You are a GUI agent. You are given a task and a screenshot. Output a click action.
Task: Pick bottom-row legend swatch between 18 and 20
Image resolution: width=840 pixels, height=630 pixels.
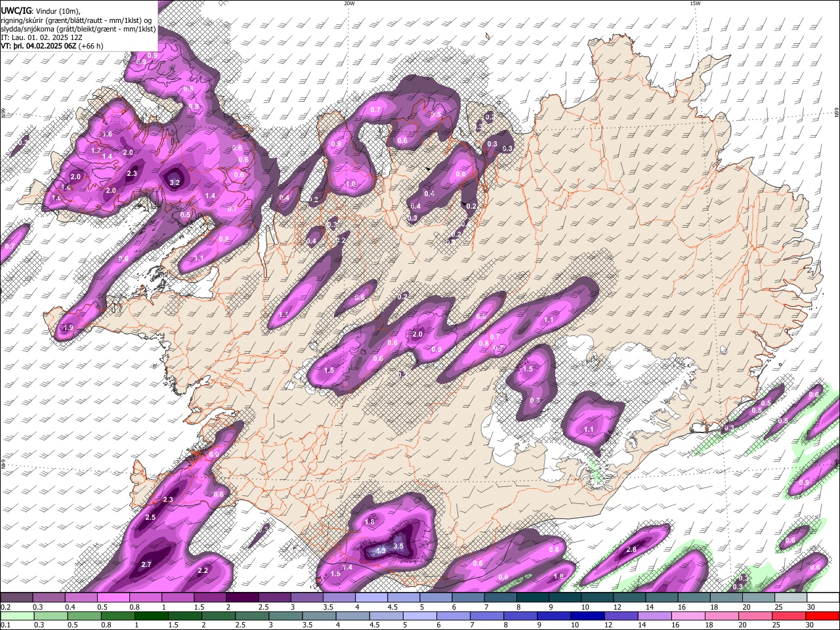[x=723, y=616]
